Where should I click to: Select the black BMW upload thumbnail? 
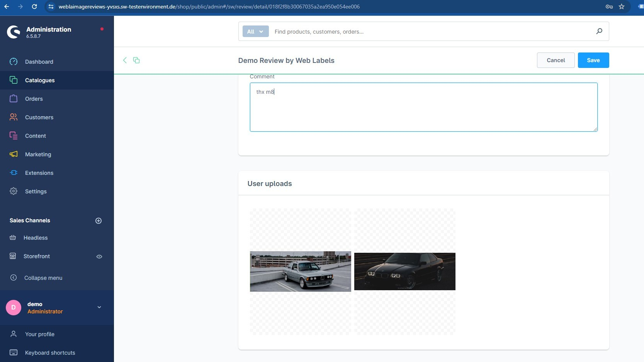[404, 271]
